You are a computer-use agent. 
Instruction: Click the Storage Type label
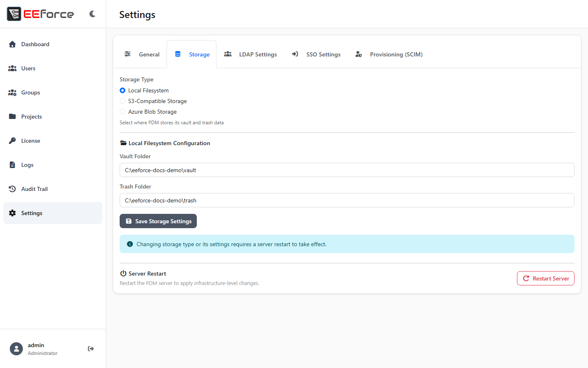click(x=136, y=79)
